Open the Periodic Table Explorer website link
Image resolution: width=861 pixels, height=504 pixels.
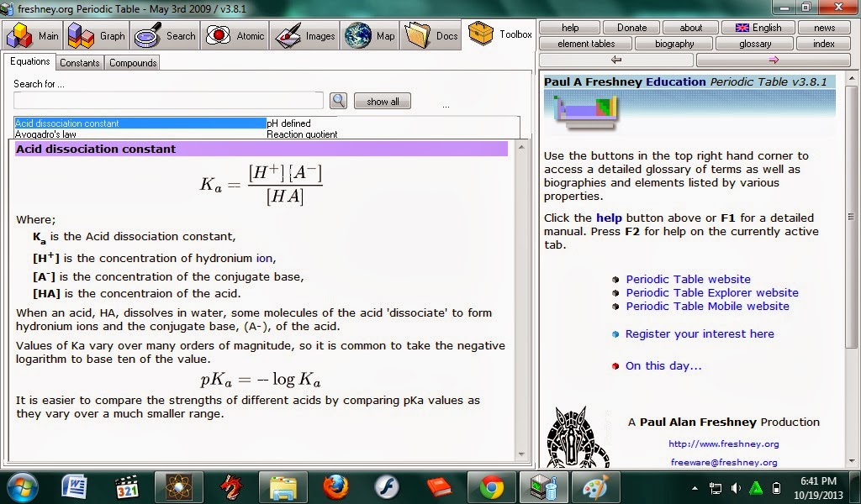click(x=712, y=293)
